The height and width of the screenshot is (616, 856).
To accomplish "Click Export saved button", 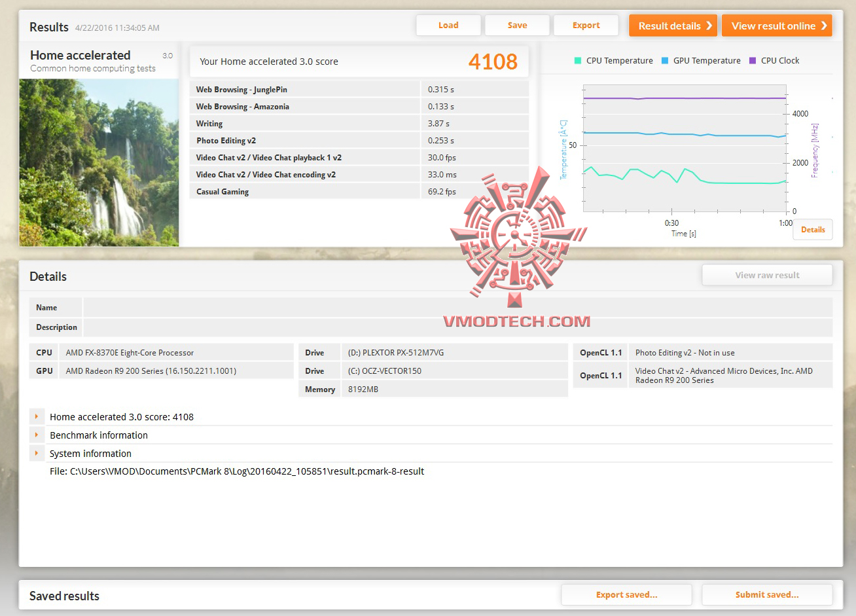I will point(626,595).
